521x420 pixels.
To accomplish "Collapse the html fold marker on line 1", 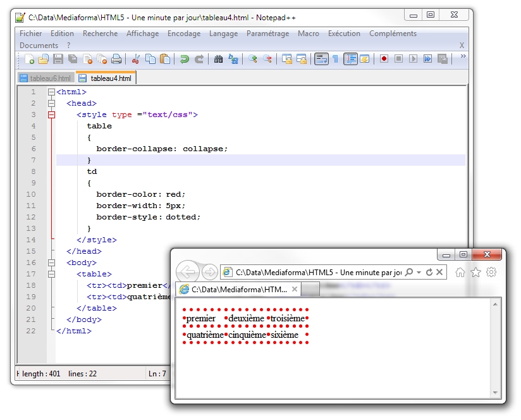I will tap(51, 92).
